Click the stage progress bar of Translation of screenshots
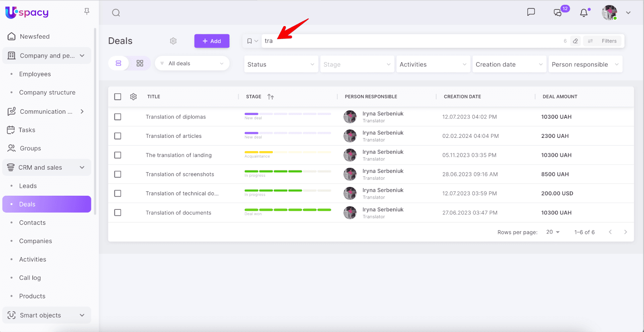This screenshot has height=332, width=644. point(287,172)
